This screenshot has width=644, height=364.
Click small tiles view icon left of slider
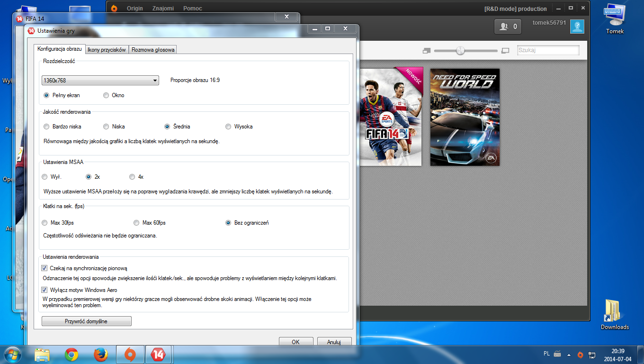point(427,51)
